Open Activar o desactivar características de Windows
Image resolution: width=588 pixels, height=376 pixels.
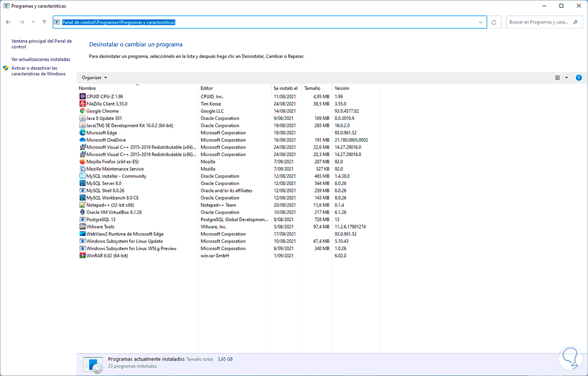(x=38, y=71)
